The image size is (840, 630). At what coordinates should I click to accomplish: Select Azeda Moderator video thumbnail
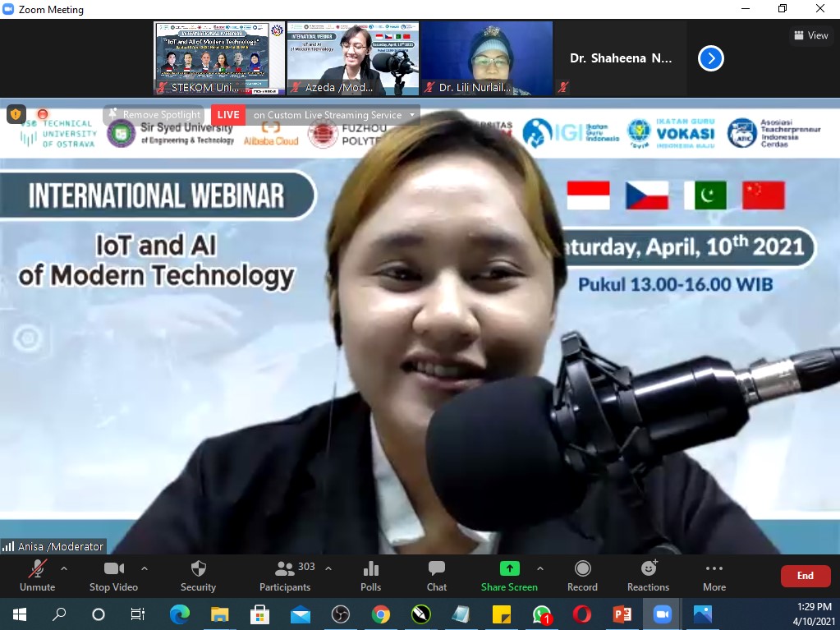(353, 58)
